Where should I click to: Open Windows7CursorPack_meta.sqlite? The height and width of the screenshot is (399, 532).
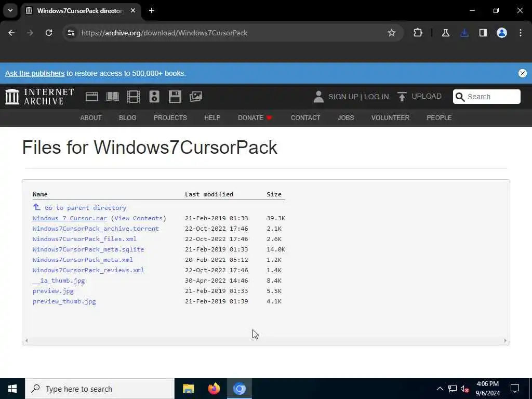[88, 249]
